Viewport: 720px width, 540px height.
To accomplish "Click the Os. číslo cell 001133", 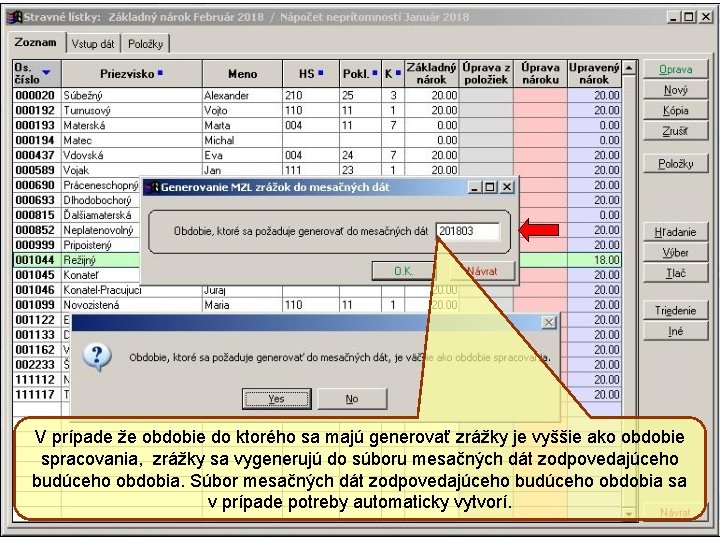I will 35,335.
